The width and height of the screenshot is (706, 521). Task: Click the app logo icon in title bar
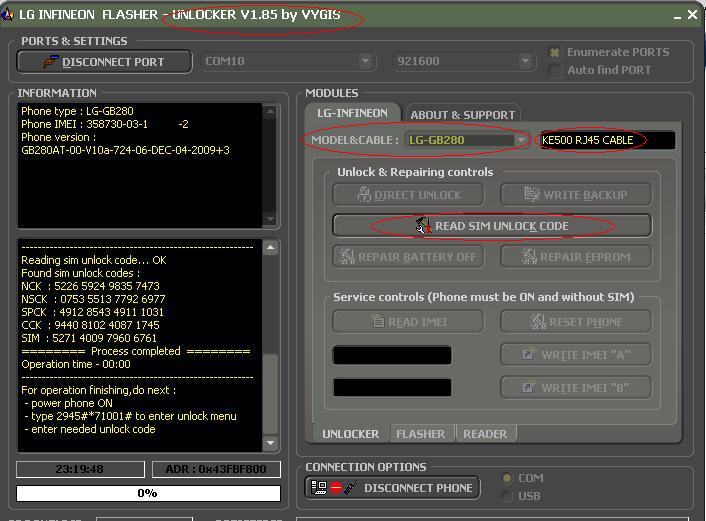coord(7,14)
